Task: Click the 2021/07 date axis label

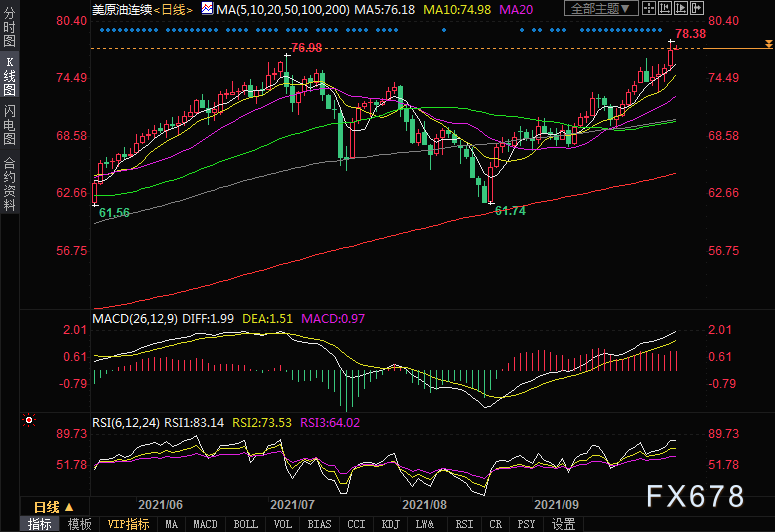Action: coord(292,505)
